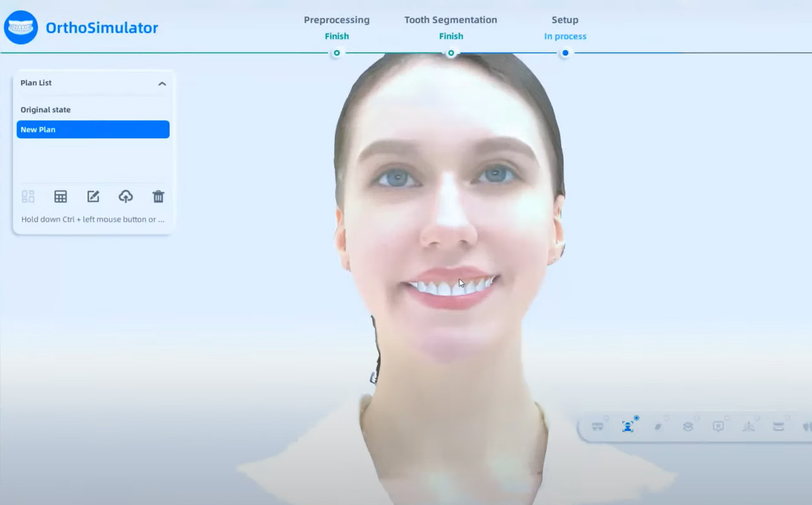Click the dental arch icon
This screenshot has height=505, width=812.
pos(778,426)
